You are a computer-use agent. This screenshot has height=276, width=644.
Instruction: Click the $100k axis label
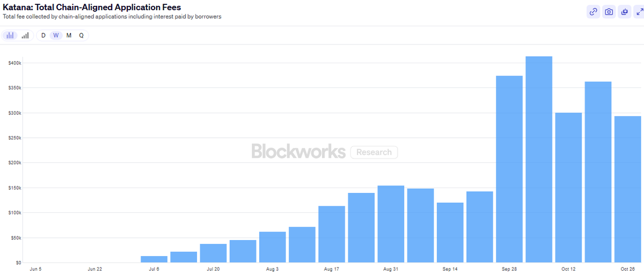pyautogui.click(x=14, y=213)
